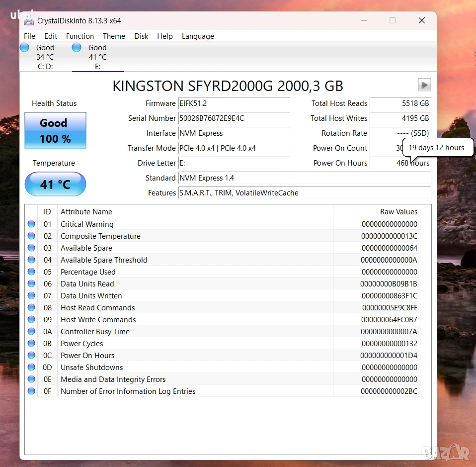476x467 pixels.
Task: Click the CrystalDiskInfo app icon in title bar
Action: click(x=29, y=20)
